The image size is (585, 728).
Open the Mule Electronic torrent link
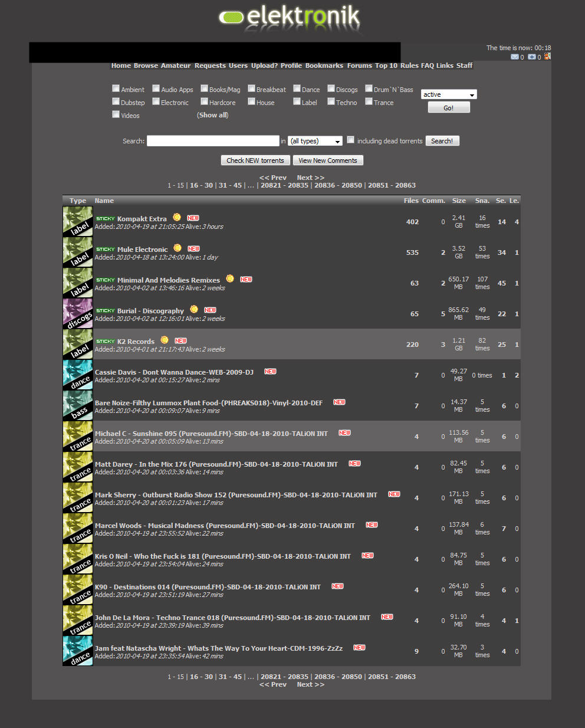(x=142, y=250)
